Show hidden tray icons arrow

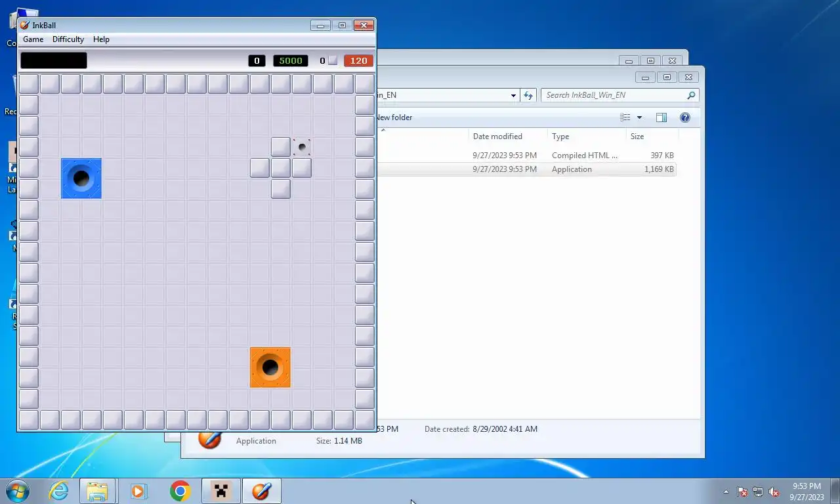coord(726,492)
